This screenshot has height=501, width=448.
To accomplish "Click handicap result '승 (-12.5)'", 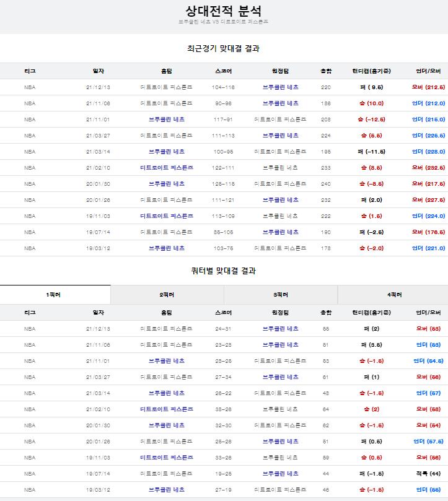I will pos(371,120).
